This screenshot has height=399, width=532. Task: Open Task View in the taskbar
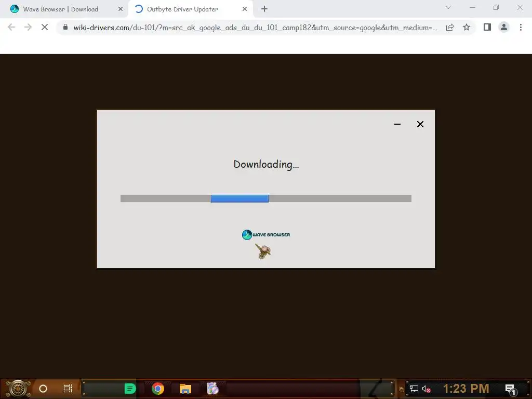pos(68,389)
